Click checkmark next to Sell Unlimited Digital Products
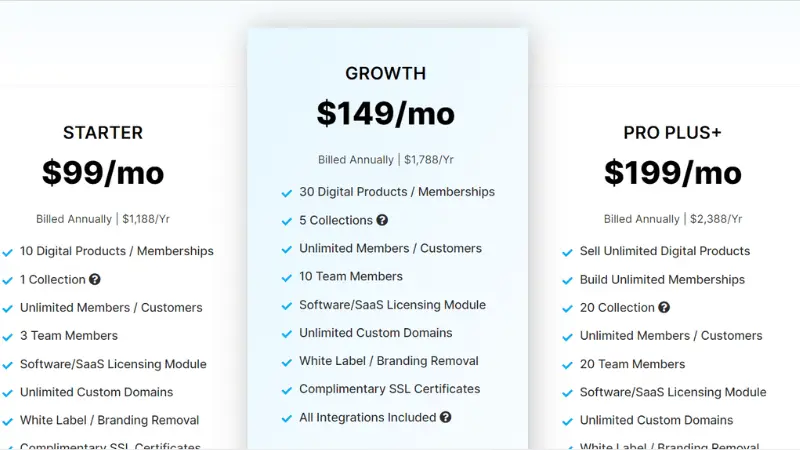This screenshot has height=450, width=800. (567, 253)
